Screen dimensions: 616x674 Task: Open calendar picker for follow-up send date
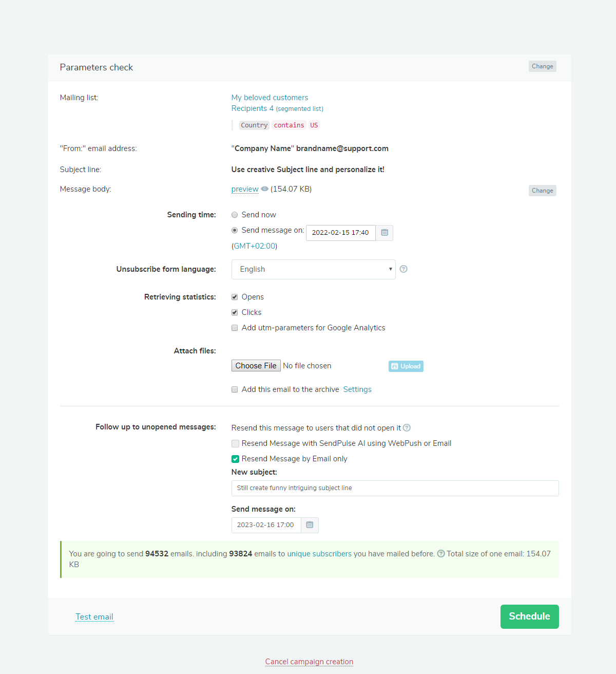click(x=310, y=525)
